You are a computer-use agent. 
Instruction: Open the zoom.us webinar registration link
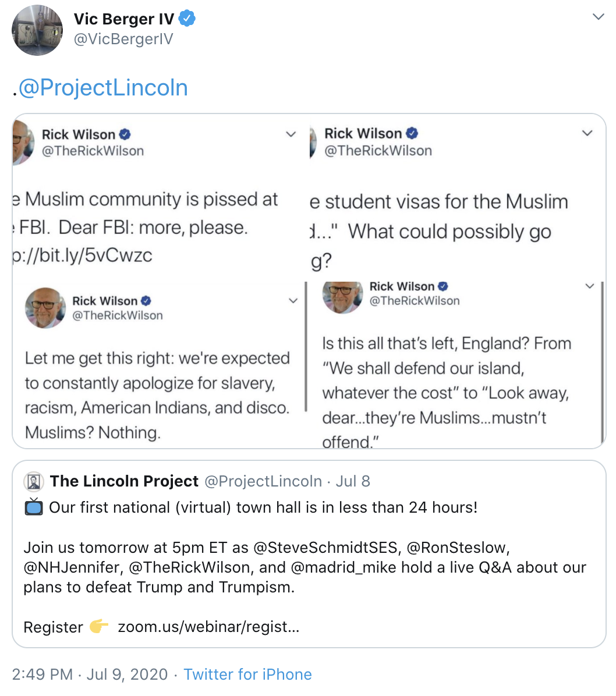coord(207,627)
